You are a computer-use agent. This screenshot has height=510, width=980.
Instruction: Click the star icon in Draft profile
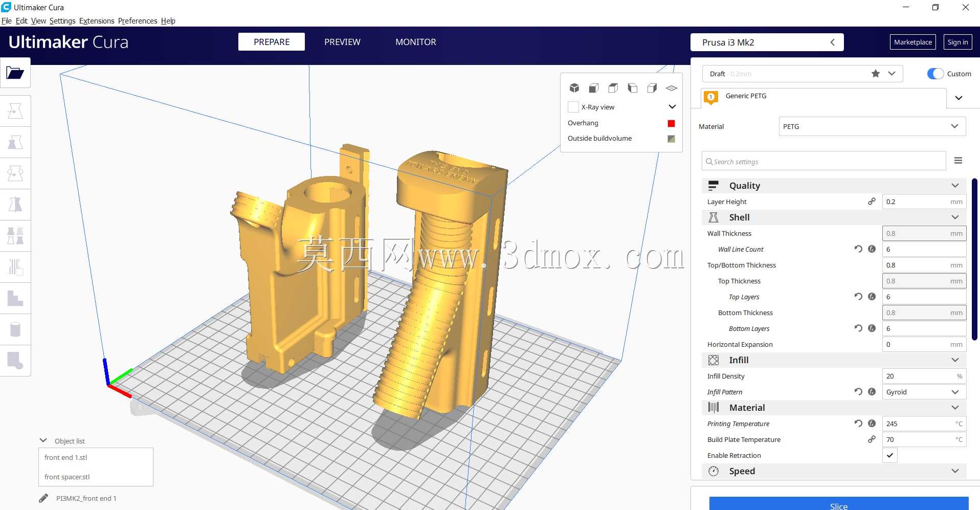coord(876,74)
